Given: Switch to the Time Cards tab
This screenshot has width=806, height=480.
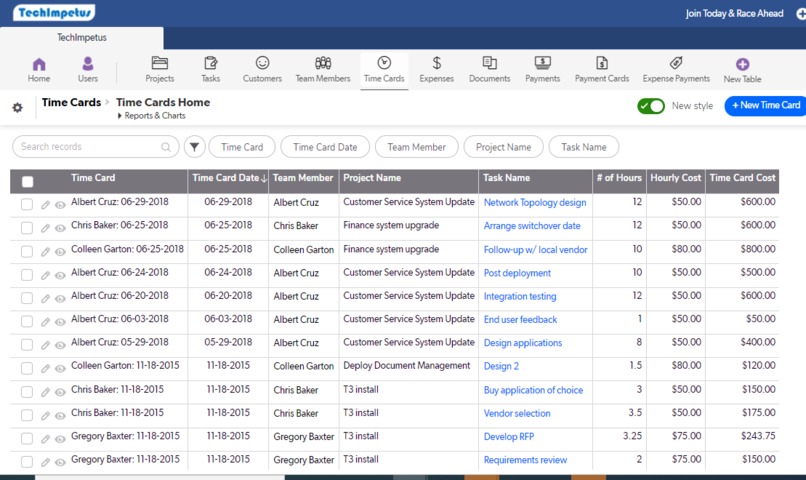Looking at the screenshot, I should coord(384,70).
